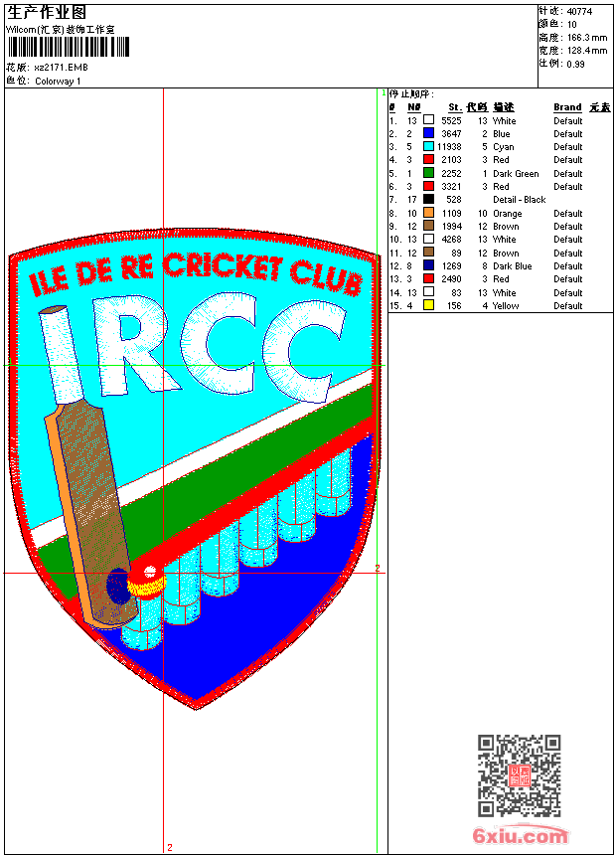Select the 'Dark Blue' description text
The height and width of the screenshot is (855, 616).
click(x=513, y=266)
